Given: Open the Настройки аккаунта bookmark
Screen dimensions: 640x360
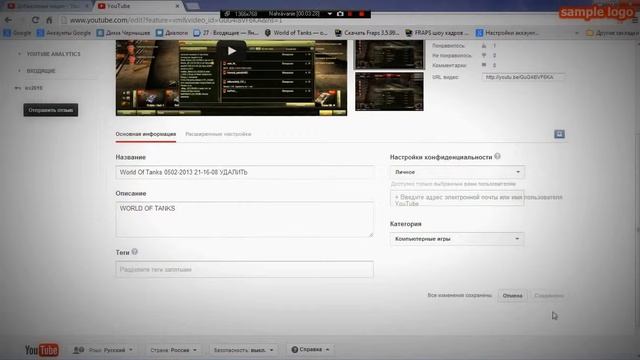Looking at the screenshot, I should point(507,33).
